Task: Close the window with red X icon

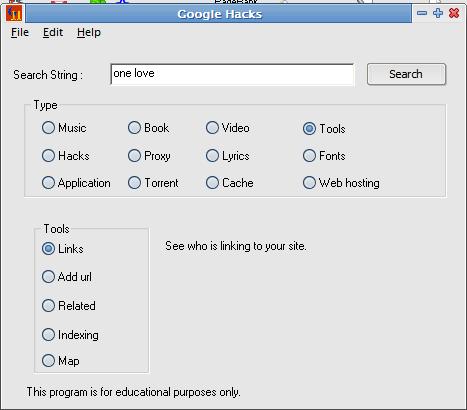Action: click(454, 13)
